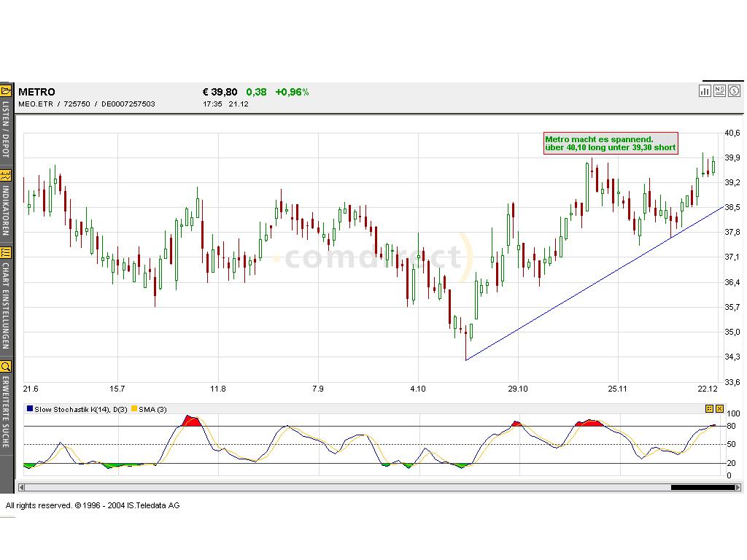Close the Slow Stochastik indicator panel

(x=719, y=408)
